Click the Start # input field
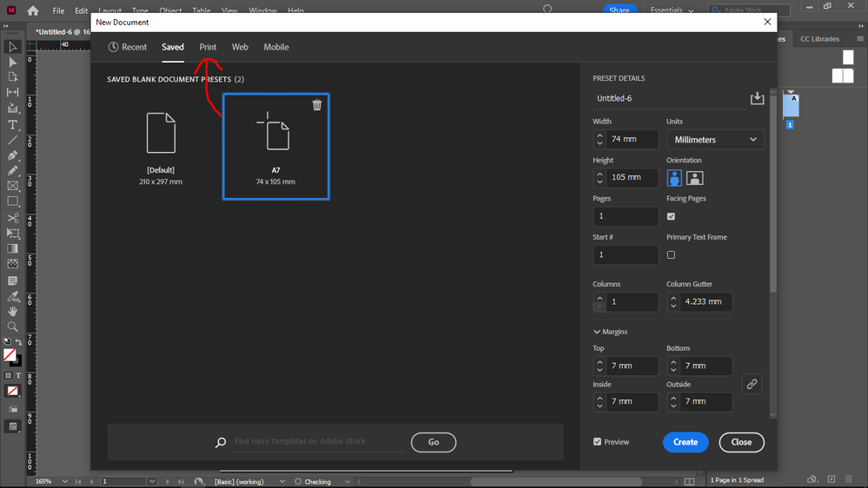Viewport: 868px width, 488px height. point(626,255)
